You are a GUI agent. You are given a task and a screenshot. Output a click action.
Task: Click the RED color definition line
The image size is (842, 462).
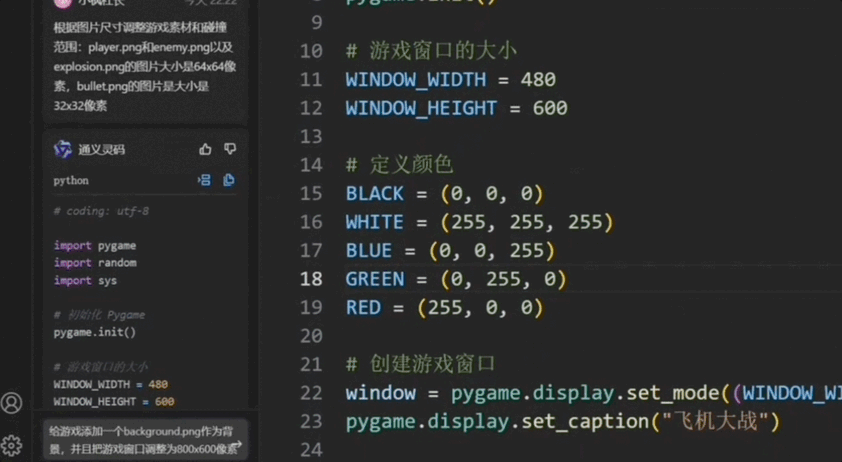[445, 307]
